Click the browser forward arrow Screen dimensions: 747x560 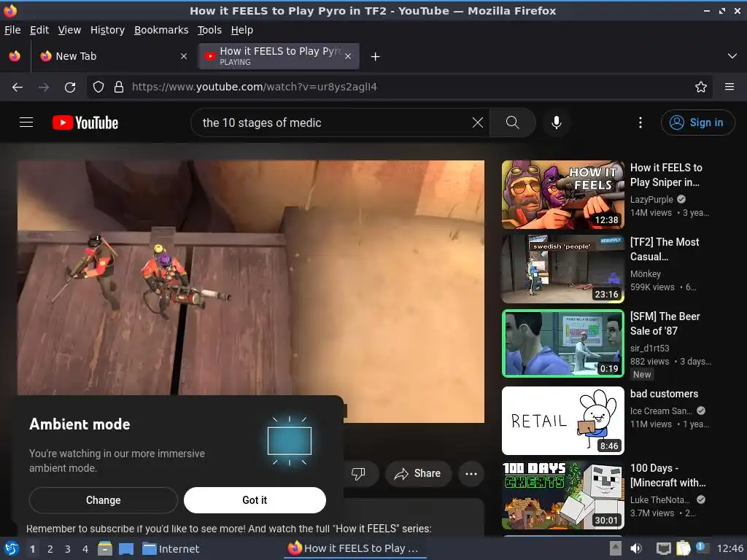click(44, 87)
